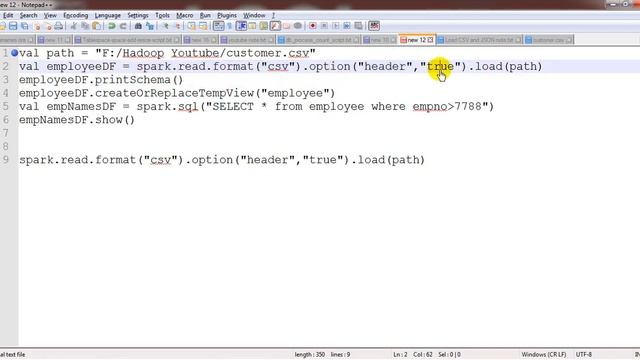Click the Save file toolbar icon

coord(13,26)
